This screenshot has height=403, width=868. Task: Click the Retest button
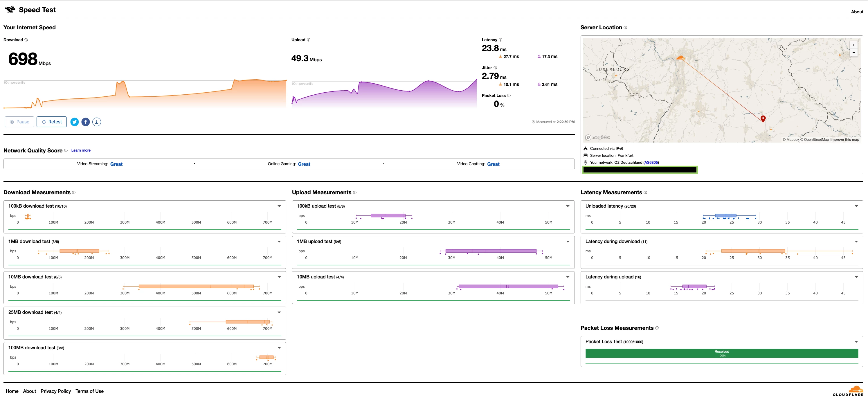point(52,122)
